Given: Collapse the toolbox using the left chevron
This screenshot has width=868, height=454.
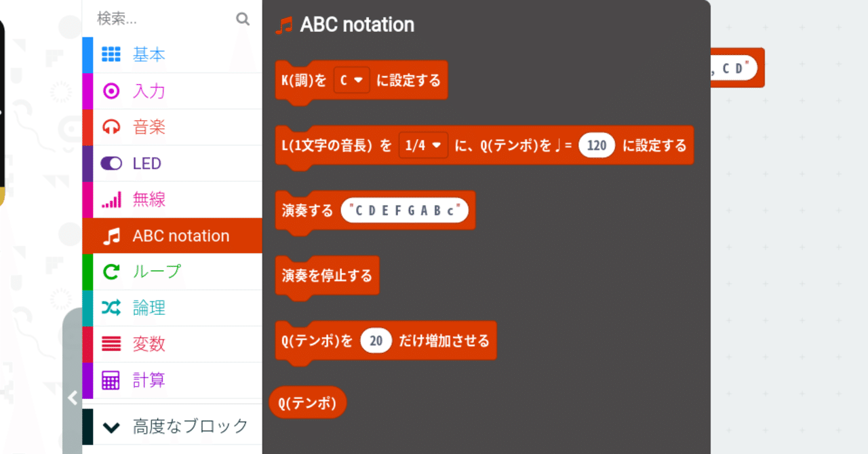Looking at the screenshot, I should click(x=73, y=398).
